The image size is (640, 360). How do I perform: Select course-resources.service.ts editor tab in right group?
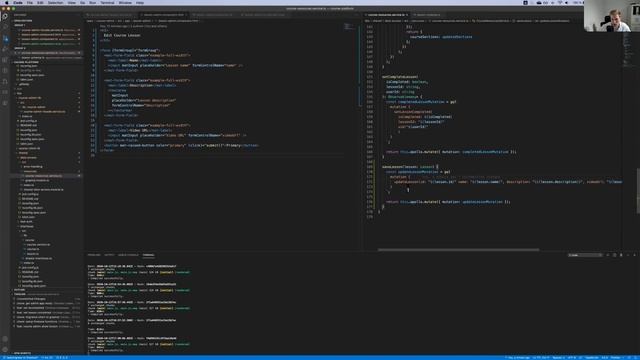pyautogui.click(x=386, y=15)
